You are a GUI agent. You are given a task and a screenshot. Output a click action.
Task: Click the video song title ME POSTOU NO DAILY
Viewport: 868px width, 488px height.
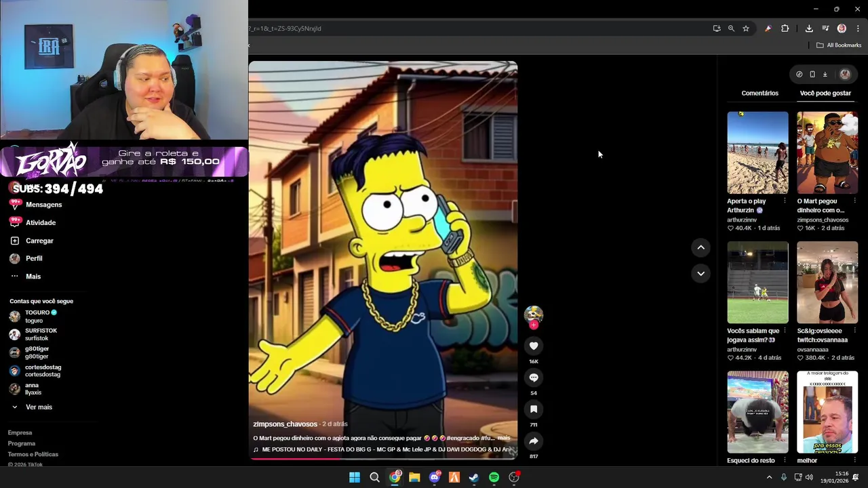coord(385,449)
